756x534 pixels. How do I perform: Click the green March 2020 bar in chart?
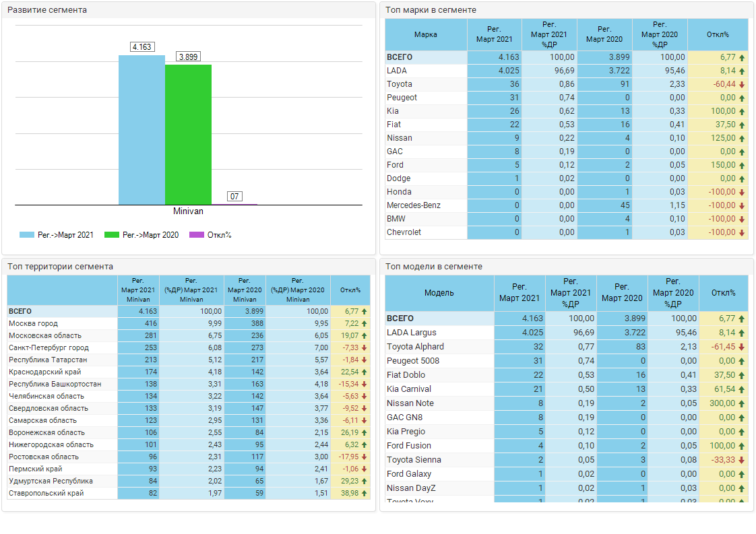pyautogui.click(x=188, y=135)
